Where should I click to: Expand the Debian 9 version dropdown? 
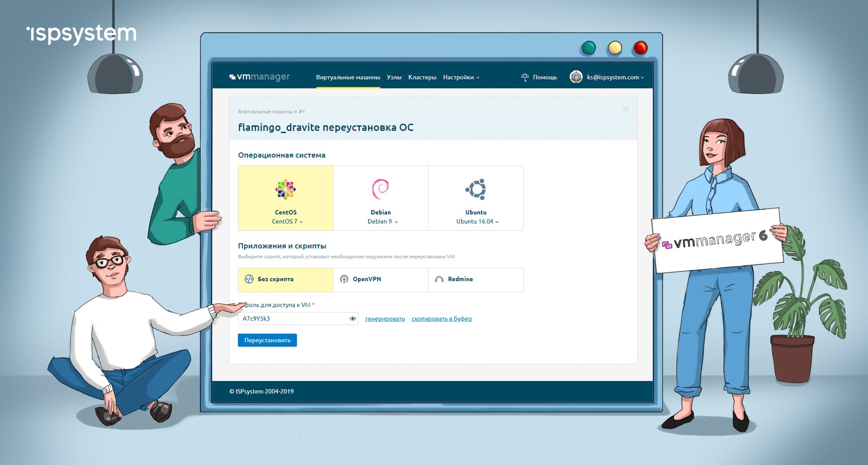[x=383, y=222]
